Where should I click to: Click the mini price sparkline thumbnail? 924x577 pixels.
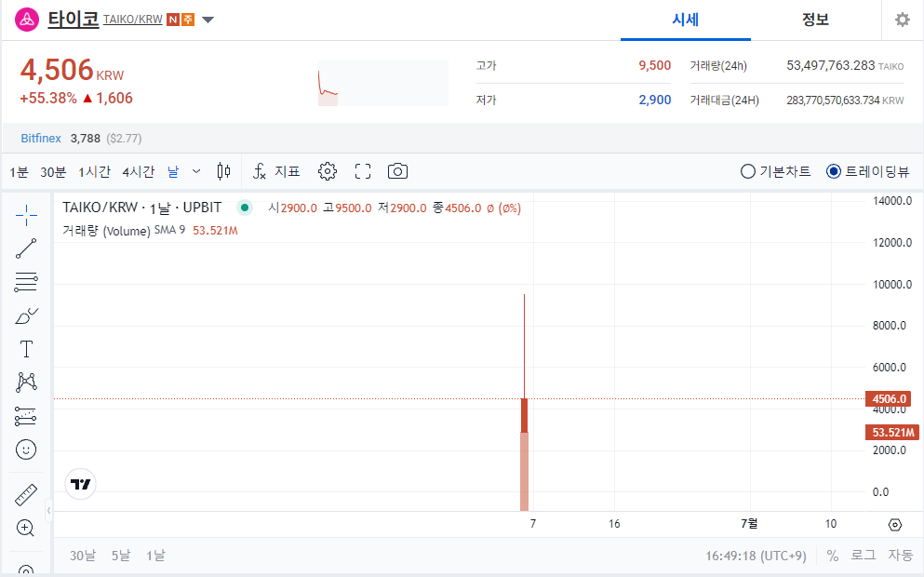383,83
